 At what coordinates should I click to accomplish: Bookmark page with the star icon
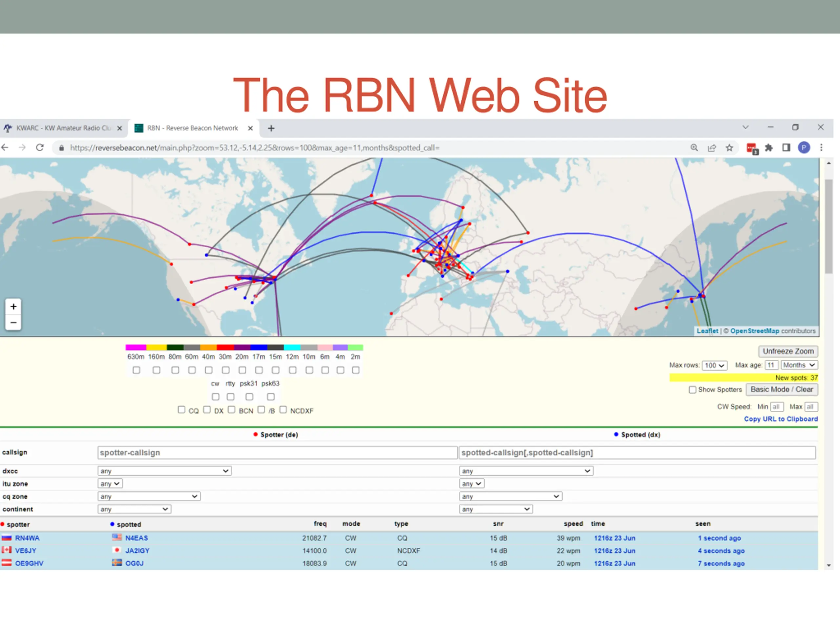729,148
